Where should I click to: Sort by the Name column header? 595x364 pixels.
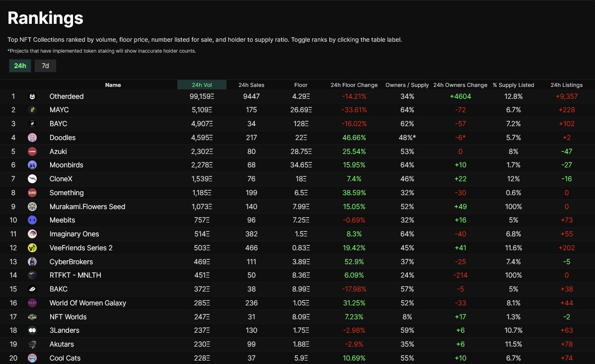(113, 85)
